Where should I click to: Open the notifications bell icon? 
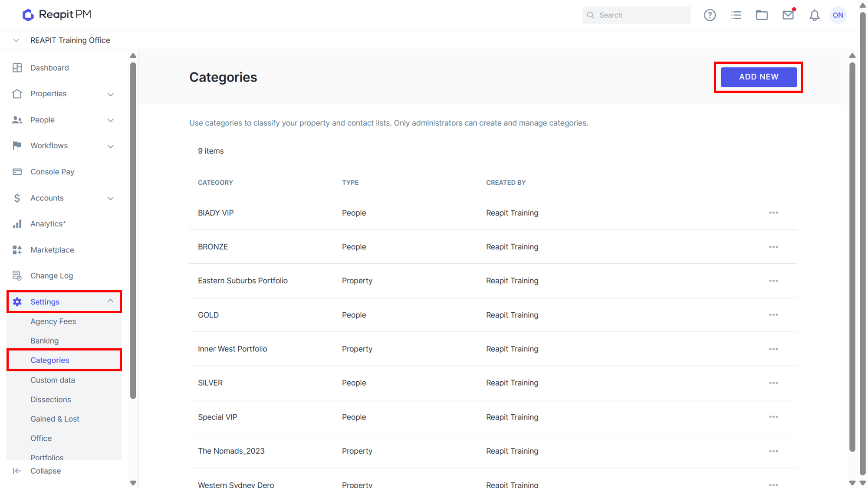point(815,15)
